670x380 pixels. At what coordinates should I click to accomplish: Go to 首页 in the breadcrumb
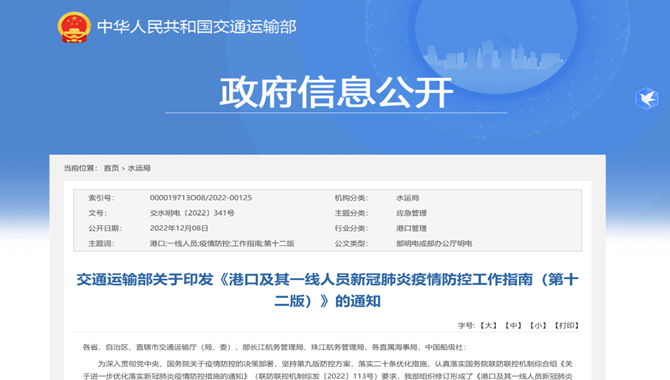click(x=111, y=168)
